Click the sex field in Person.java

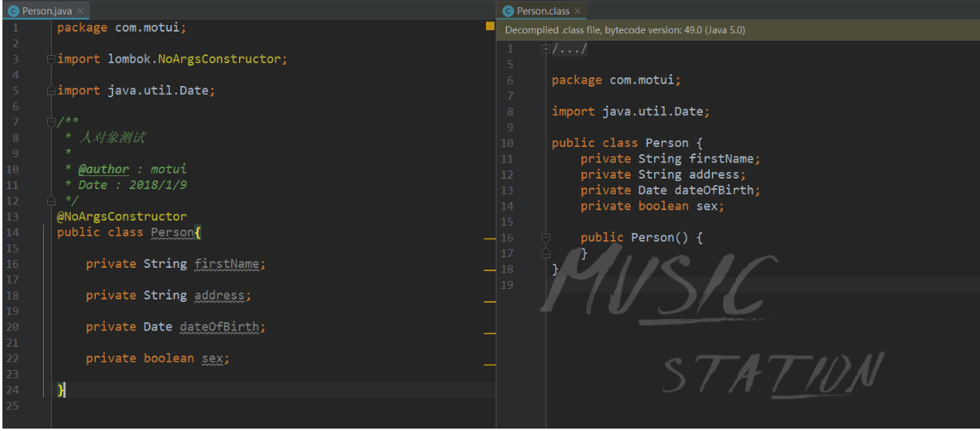click(212, 359)
